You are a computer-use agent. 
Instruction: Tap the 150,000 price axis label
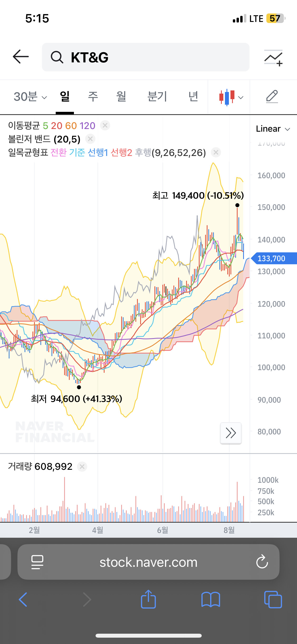click(271, 207)
